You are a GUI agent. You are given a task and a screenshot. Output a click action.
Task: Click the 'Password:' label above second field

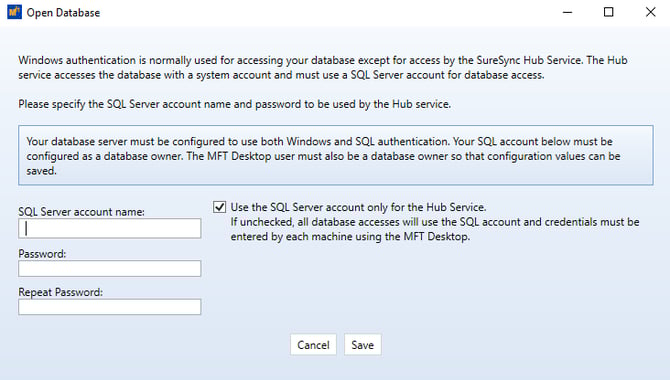point(42,253)
